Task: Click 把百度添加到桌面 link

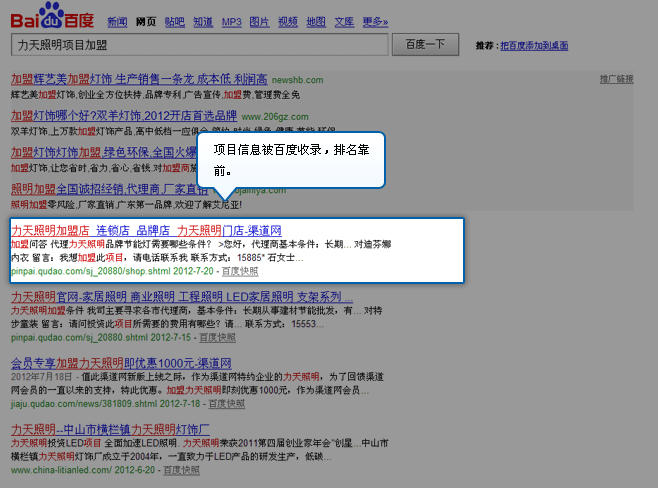Action: pos(534,46)
